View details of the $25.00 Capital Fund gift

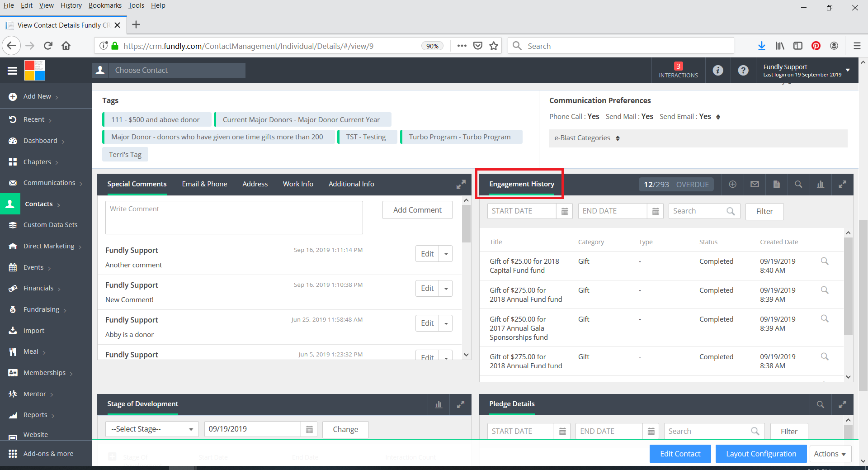click(x=824, y=261)
